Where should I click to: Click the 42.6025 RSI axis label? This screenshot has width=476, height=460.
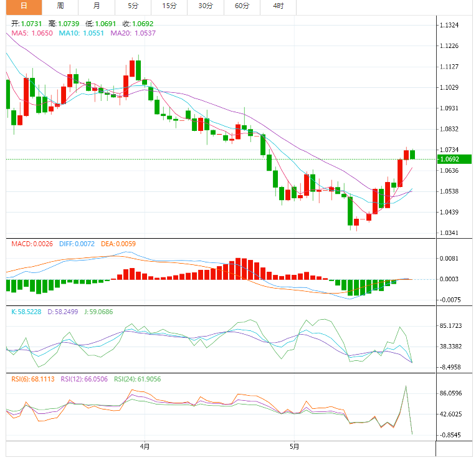[451, 414]
